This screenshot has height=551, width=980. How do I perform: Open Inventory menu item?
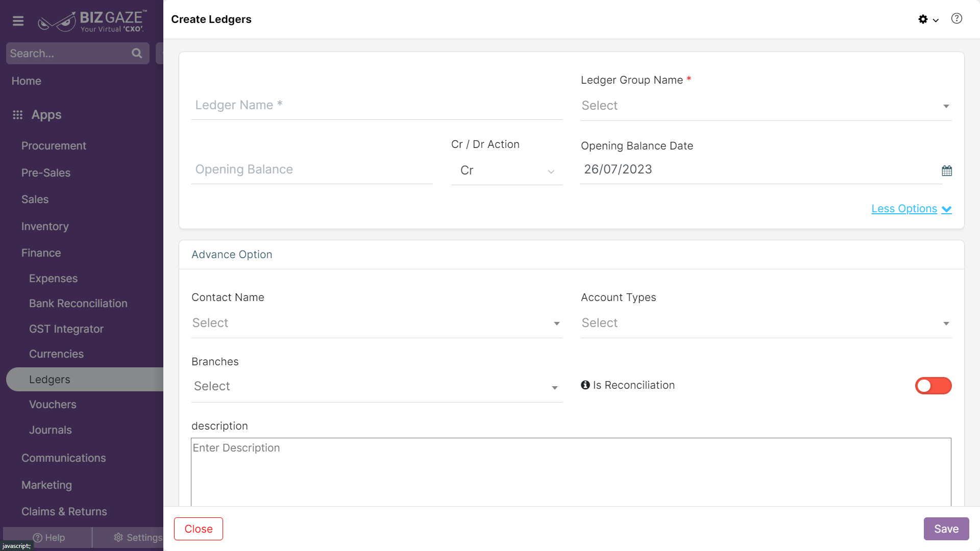coord(45,227)
